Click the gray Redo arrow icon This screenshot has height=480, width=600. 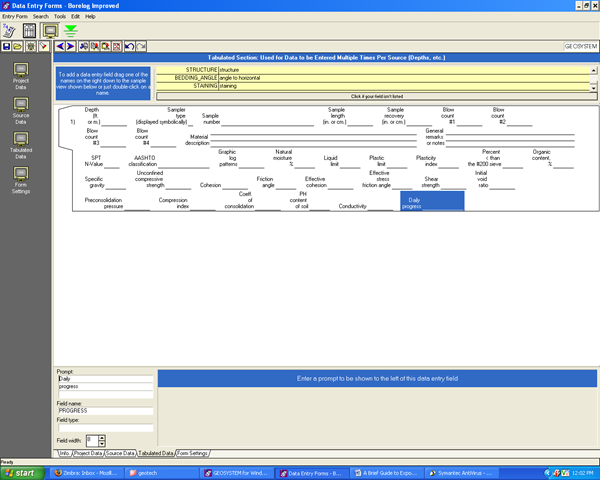pyautogui.click(x=141, y=46)
